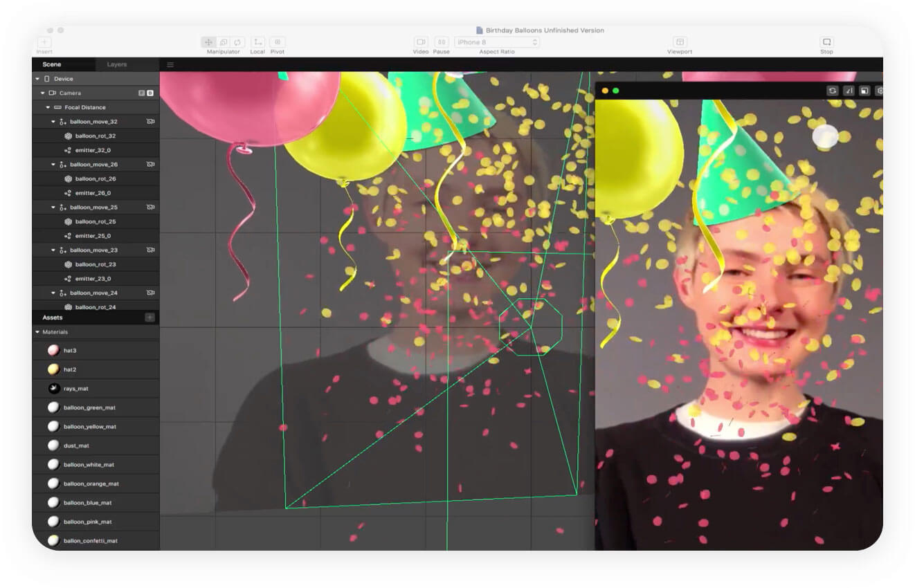915x588 pixels.
Task: Add a new asset with the plus button
Action: click(151, 318)
